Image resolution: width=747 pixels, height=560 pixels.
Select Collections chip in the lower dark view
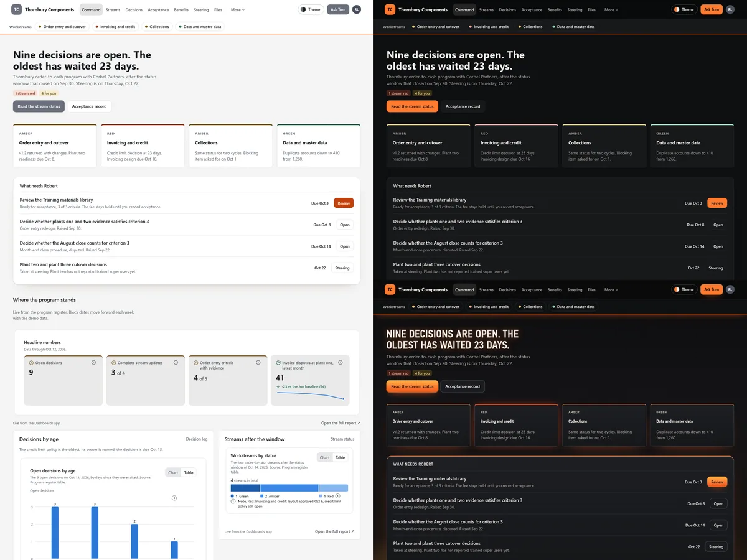pyautogui.click(x=530, y=307)
